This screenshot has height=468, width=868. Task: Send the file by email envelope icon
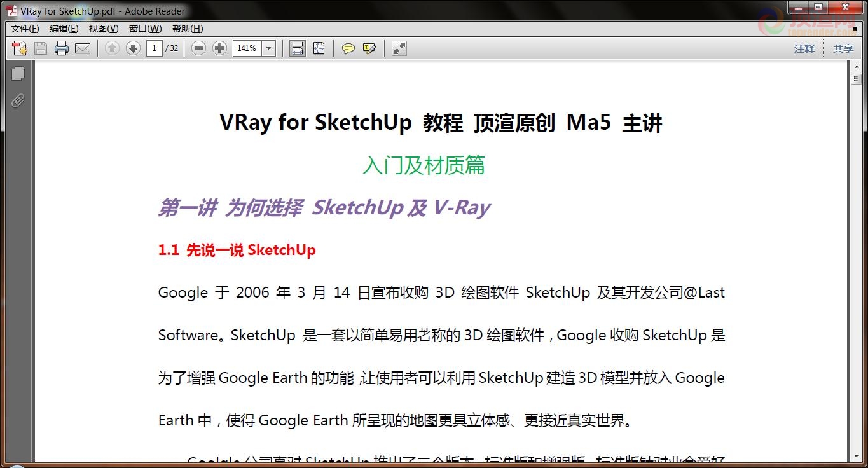[x=83, y=48]
